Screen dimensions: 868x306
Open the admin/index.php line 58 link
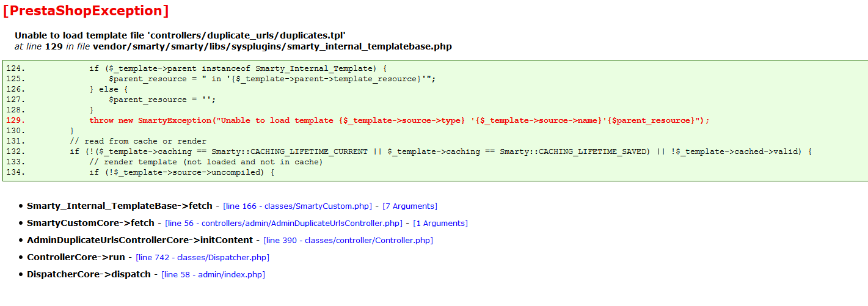(213, 275)
